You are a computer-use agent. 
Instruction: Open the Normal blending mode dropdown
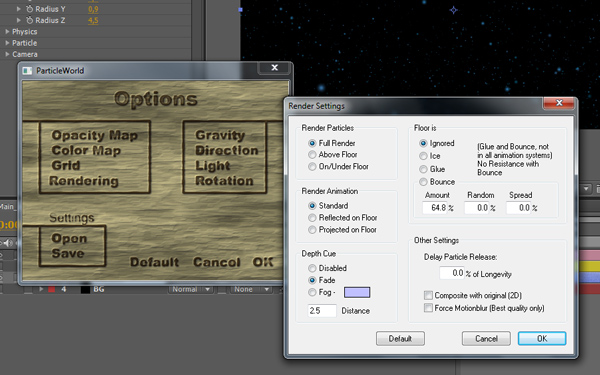(x=191, y=289)
